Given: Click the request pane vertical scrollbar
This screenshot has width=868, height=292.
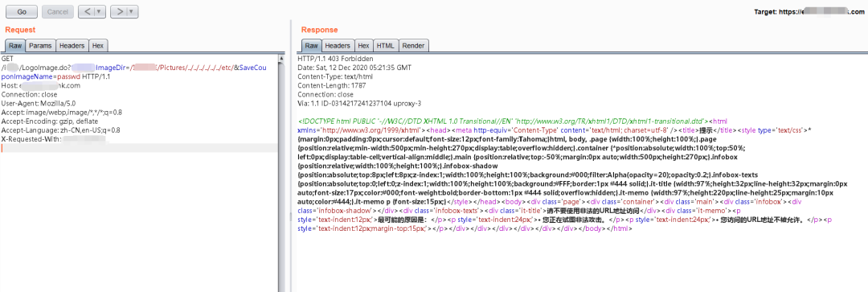Looking at the screenshot, I should click(x=280, y=172).
